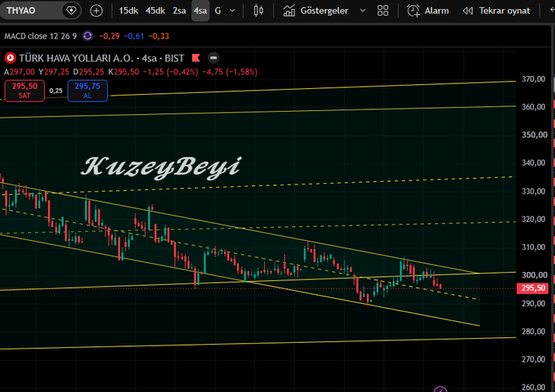Click the purple MACD refresh icon
The height and width of the screenshot is (392, 555).
tap(87, 36)
